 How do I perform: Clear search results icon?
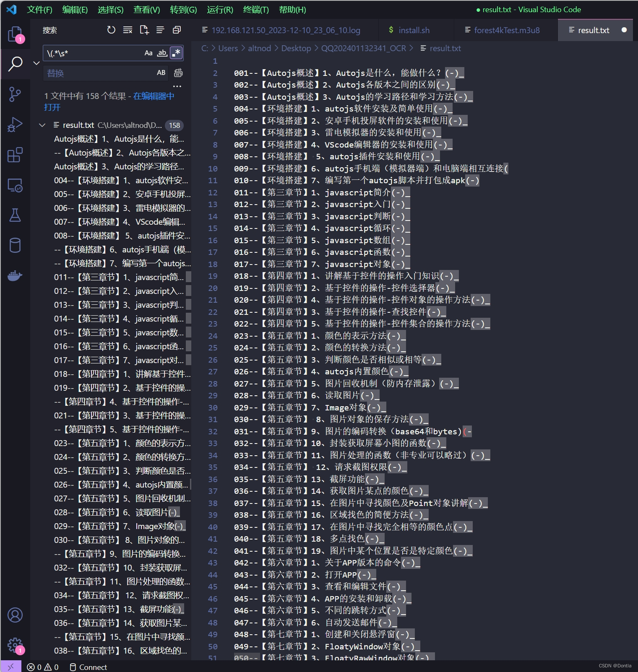click(x=128, y=30)
